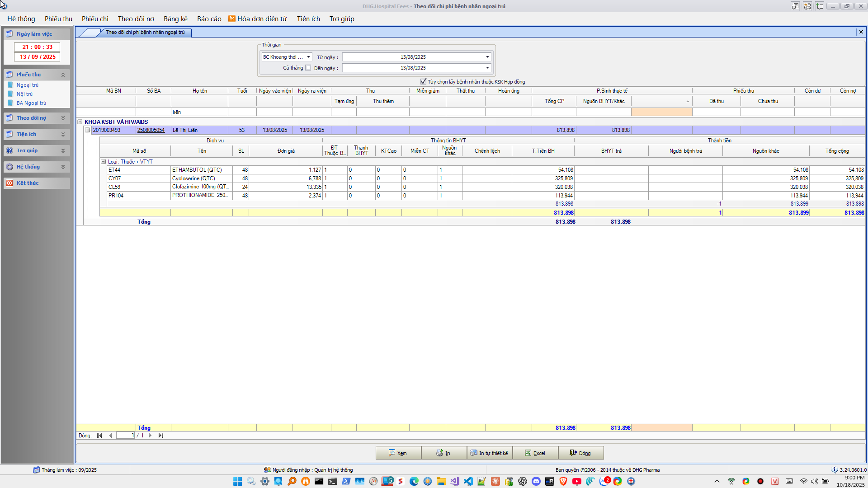Open the Báo cáo menu
The height and width of the screenshot is (488, 868).
(209, 19)
